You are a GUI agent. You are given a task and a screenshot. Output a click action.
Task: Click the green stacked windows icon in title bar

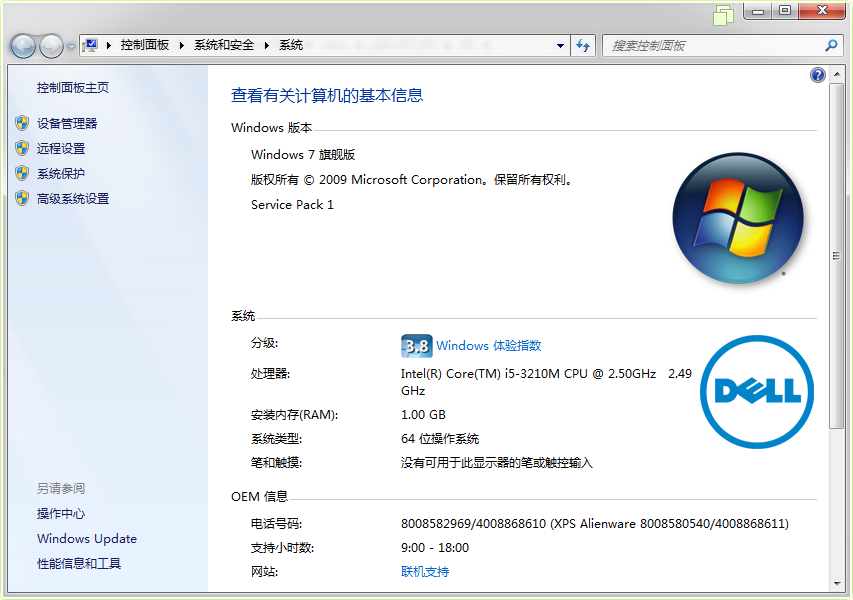pyautogui.click(x=724, y=15)
